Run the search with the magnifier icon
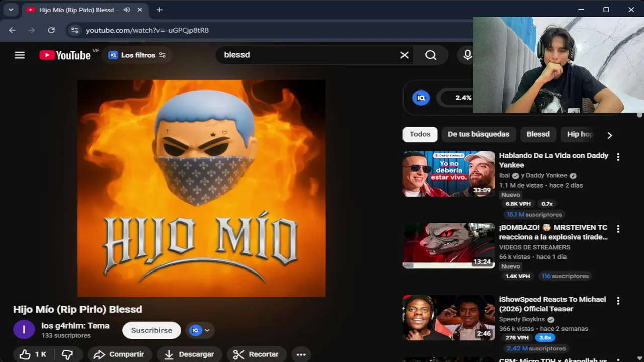This screenshot has width=644, height=362. pyautogui.click(x=431, y=55)
